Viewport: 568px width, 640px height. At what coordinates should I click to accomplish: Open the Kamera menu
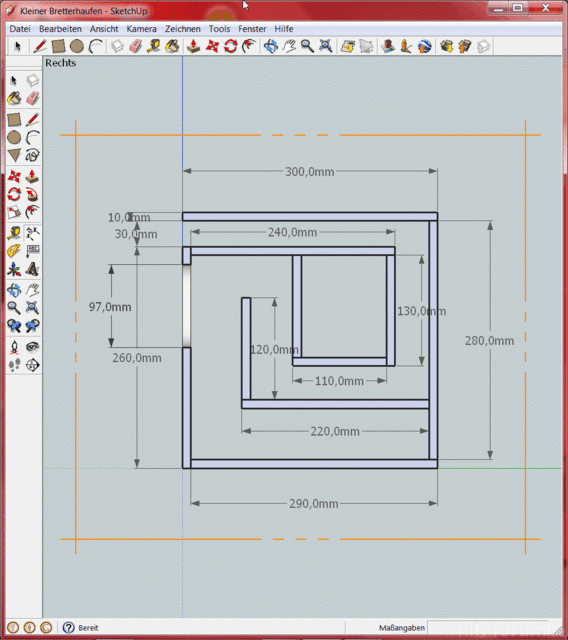tap(141, 29)
